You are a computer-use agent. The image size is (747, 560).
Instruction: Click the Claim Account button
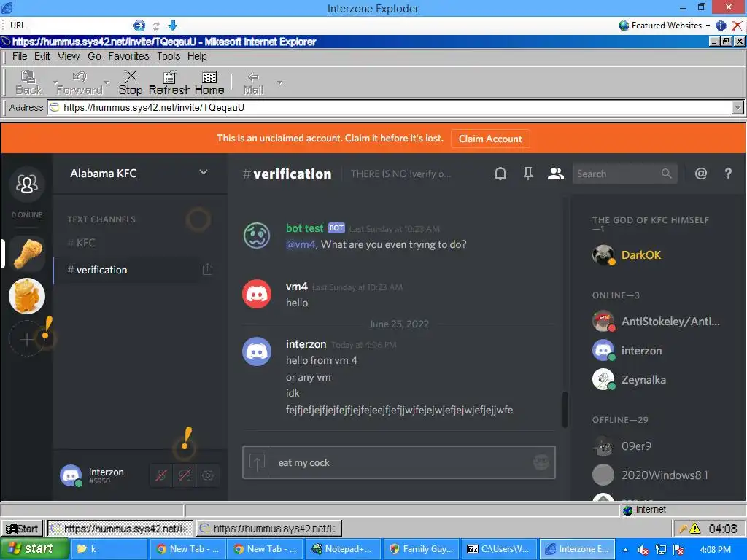(490, 139)
